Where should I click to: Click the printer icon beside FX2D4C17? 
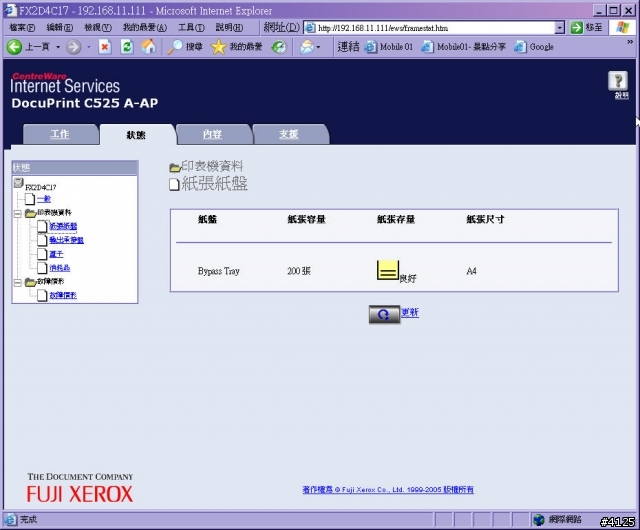click(x=18, y=183)
